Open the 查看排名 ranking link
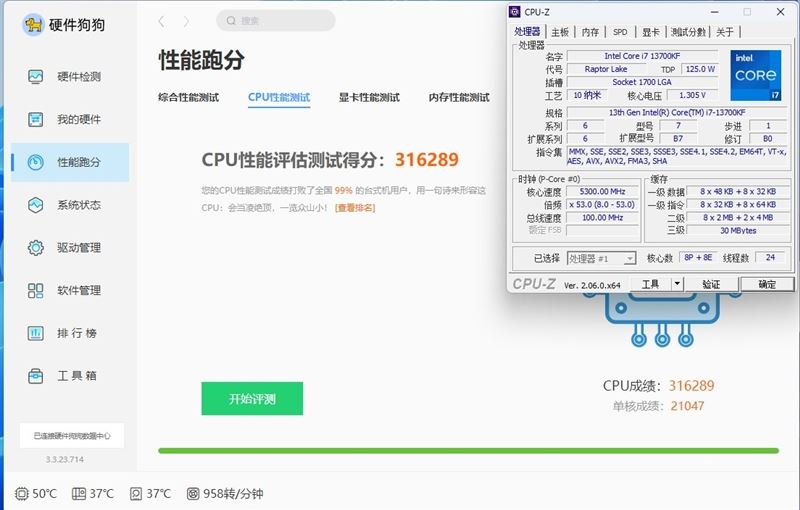 (355, 208)
